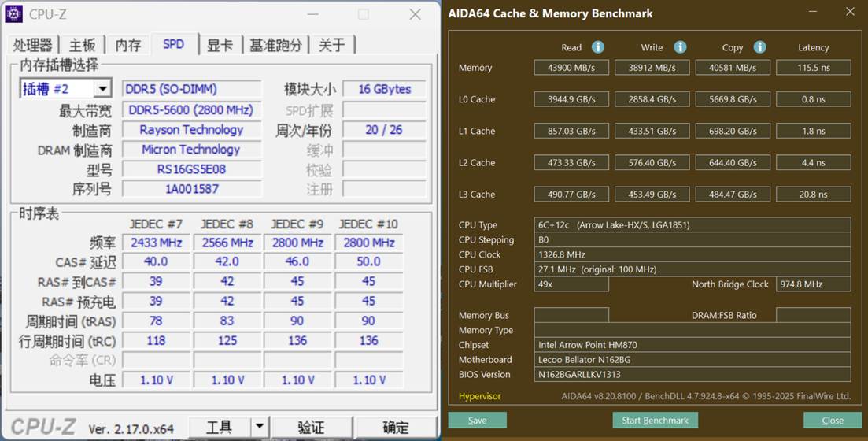Screen dimensions: 868x441
Task: Click the yellow Hypervisor label
Action: point(479,396)
